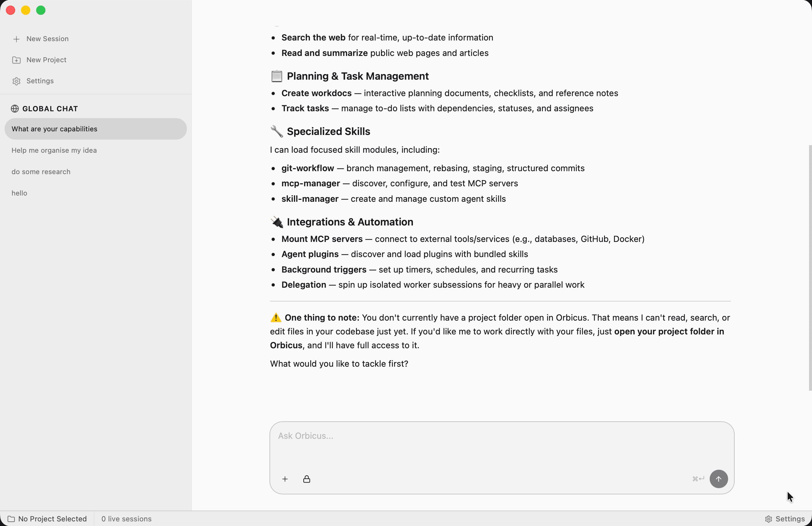
Task: Click the "No Project Selected" status label
Action: [52, 519]
